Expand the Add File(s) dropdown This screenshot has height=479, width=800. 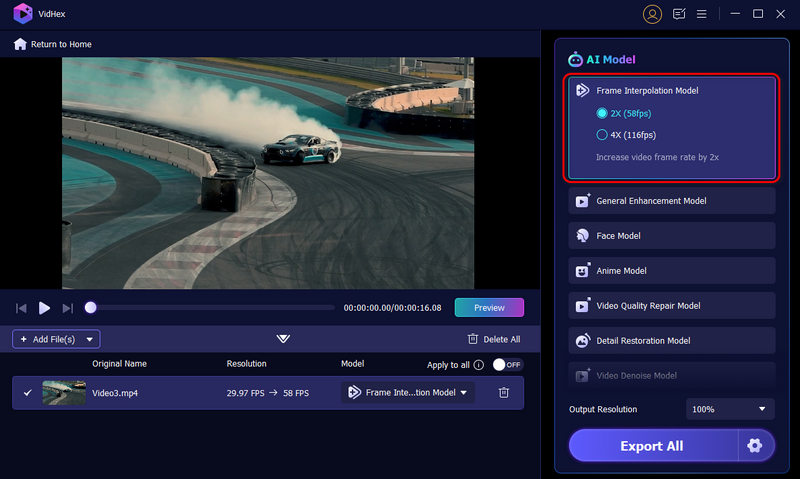coord(90,339)
